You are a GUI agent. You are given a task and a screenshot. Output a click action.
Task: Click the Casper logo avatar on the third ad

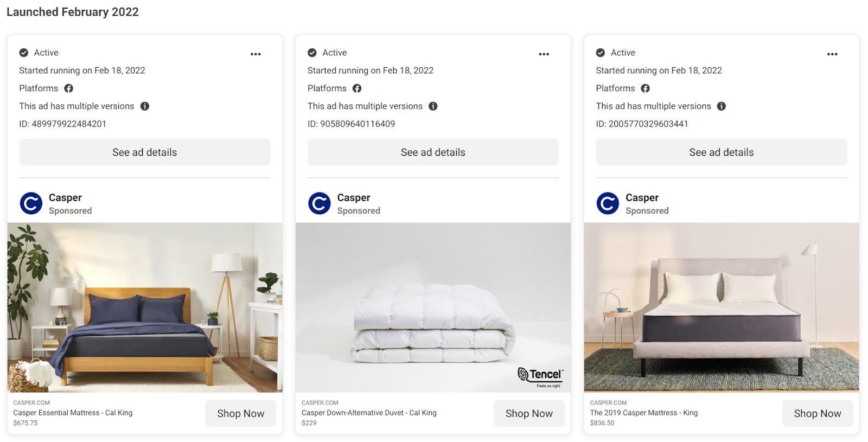coord(608,204)
